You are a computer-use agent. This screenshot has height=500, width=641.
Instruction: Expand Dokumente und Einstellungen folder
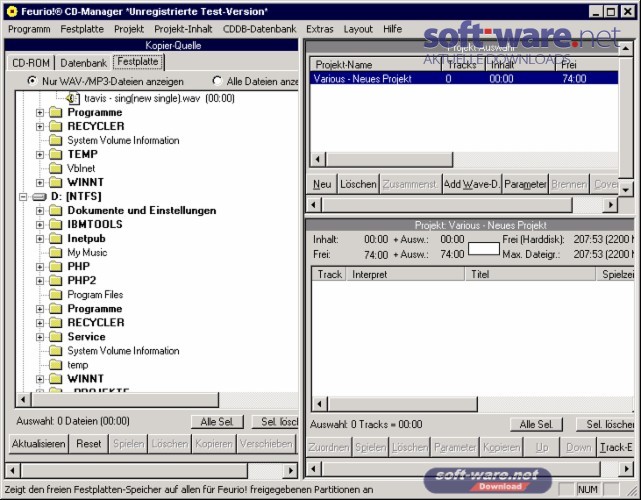click(40, 211)
